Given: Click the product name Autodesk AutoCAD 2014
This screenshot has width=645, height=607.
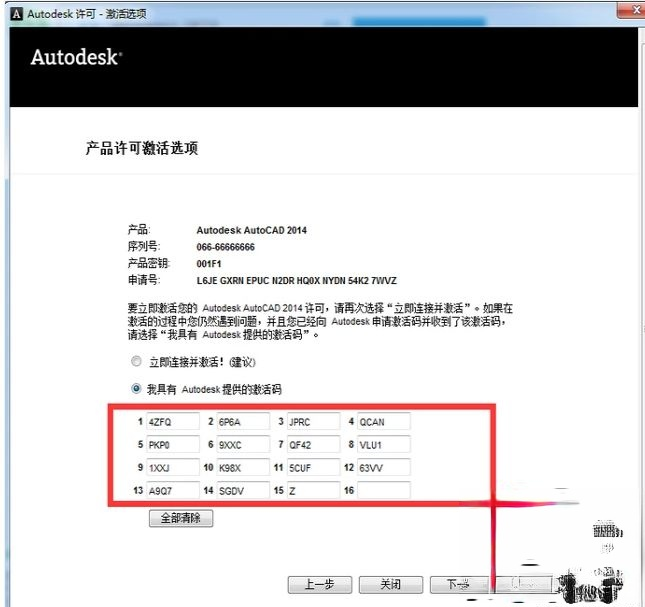Looking at the screenshot, I should click(x=251, y=230).
